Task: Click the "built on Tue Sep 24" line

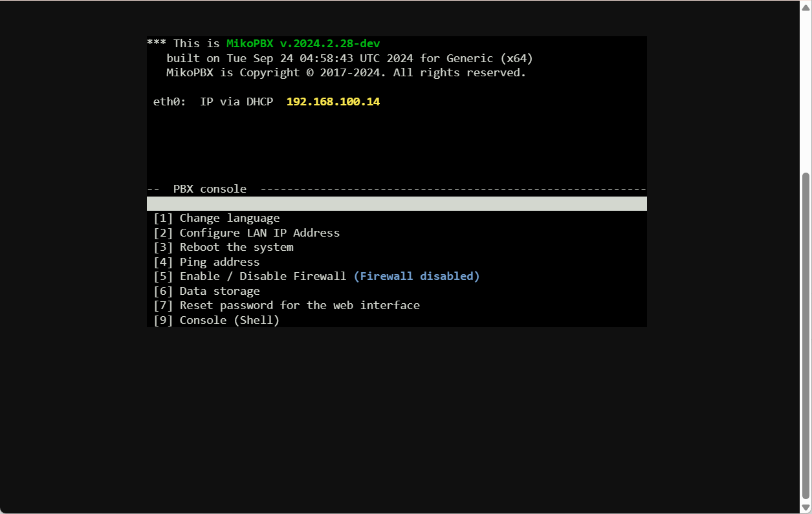Action: [349, 59]
